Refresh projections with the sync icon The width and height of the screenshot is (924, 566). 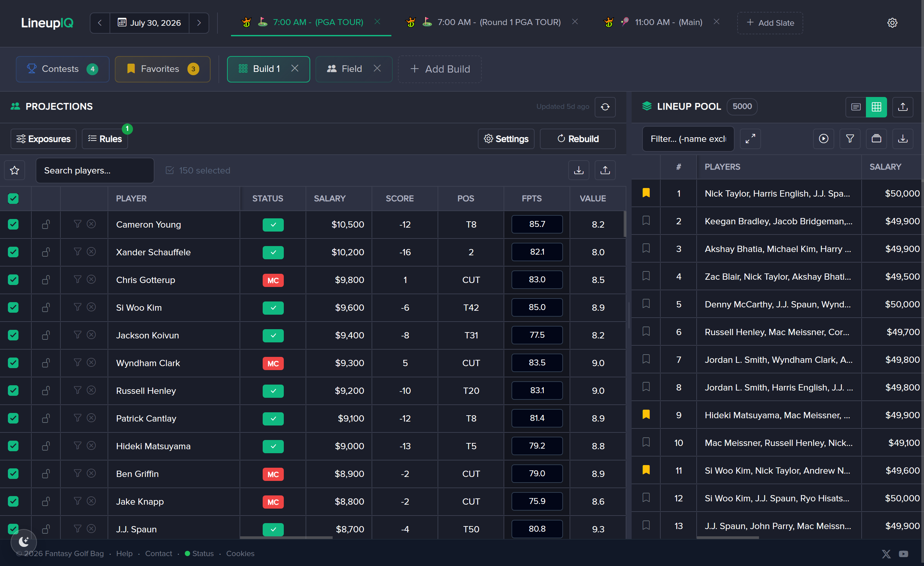[605, 107]
